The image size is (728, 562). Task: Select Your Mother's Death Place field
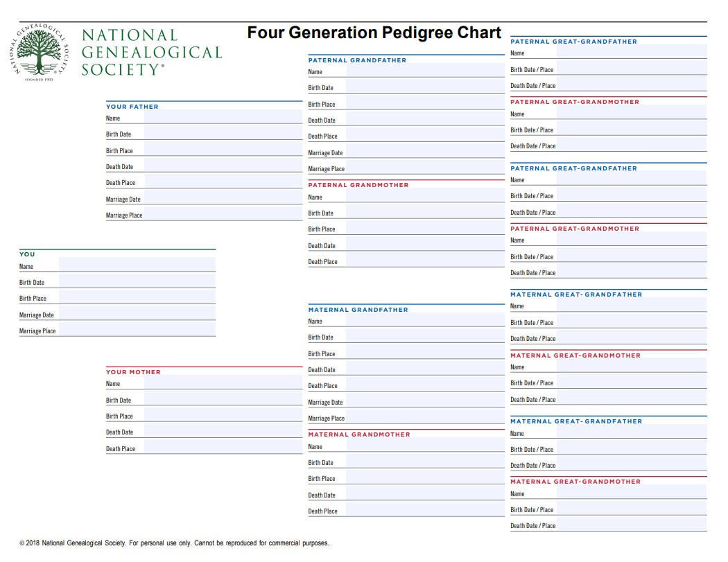(x=223, y=447)
